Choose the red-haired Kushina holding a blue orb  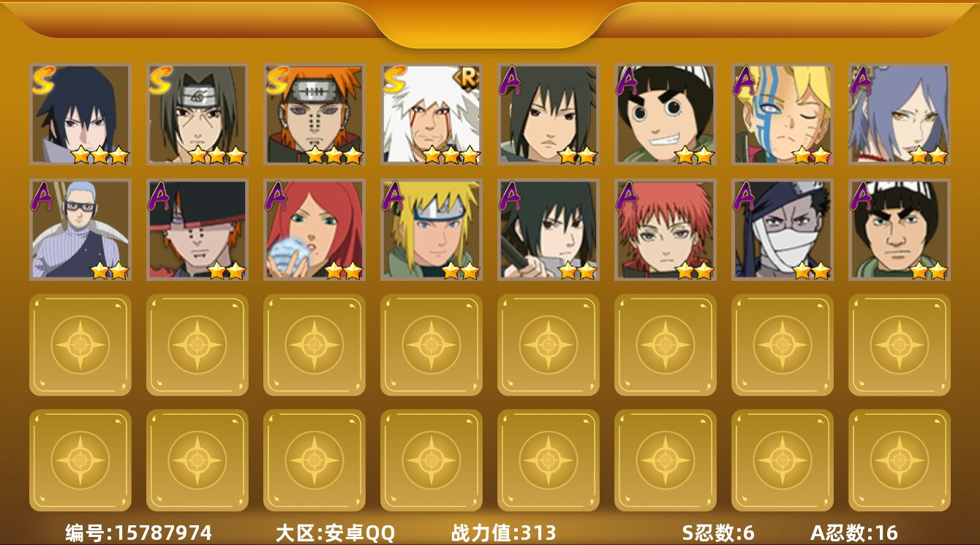click(314, 230)
